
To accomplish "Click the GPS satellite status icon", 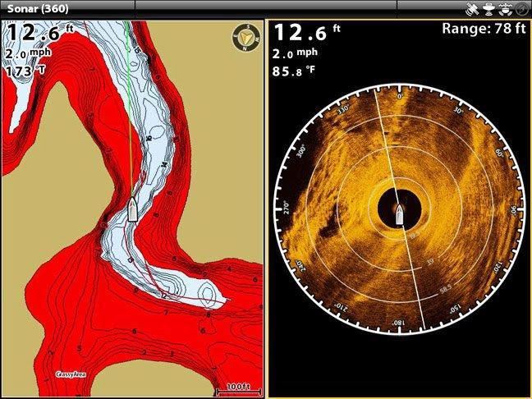I will pyautogui.click(x=471, y=8).
